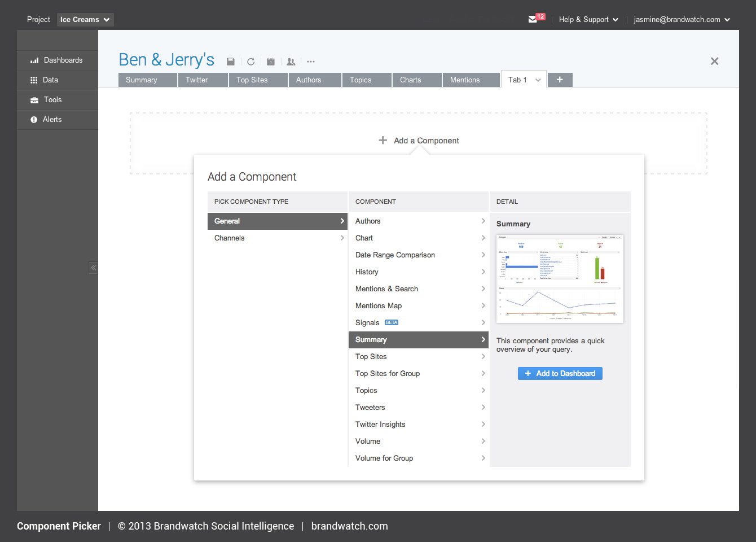The image size is (756, 542).
Task: Close the Ben & Jerry's dashboard with X
Action: coord(714,61)
